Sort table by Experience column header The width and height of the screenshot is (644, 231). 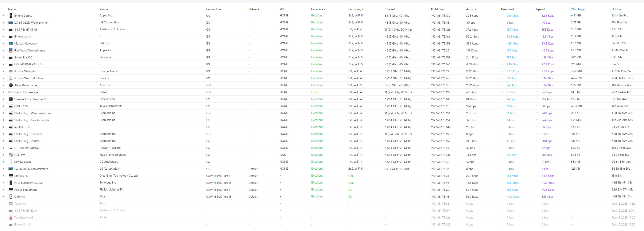click(318, 9)
